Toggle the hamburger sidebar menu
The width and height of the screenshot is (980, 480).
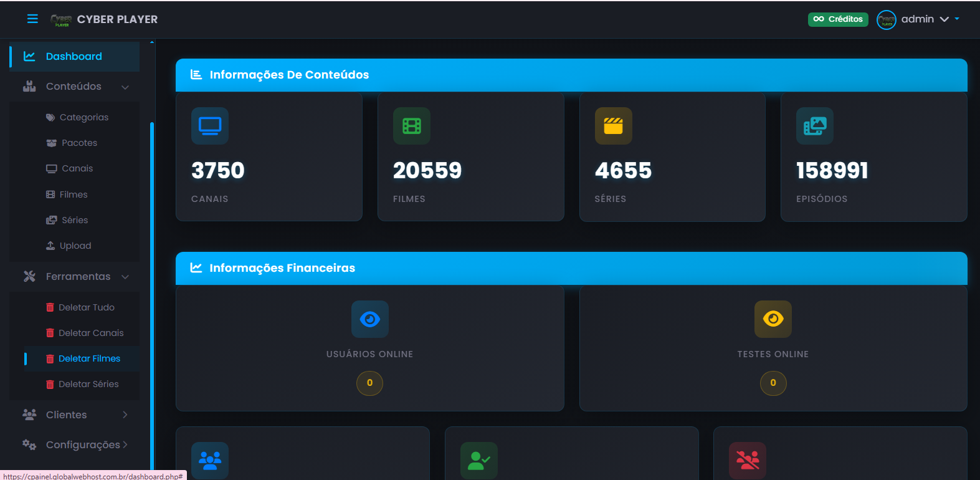tap(32, 19)
